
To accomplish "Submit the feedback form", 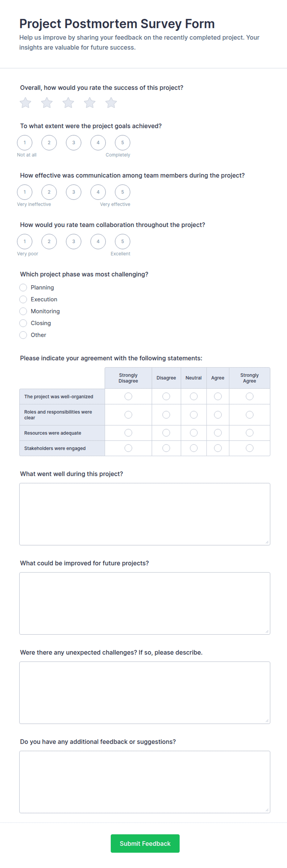I will [x=145, y=843].
